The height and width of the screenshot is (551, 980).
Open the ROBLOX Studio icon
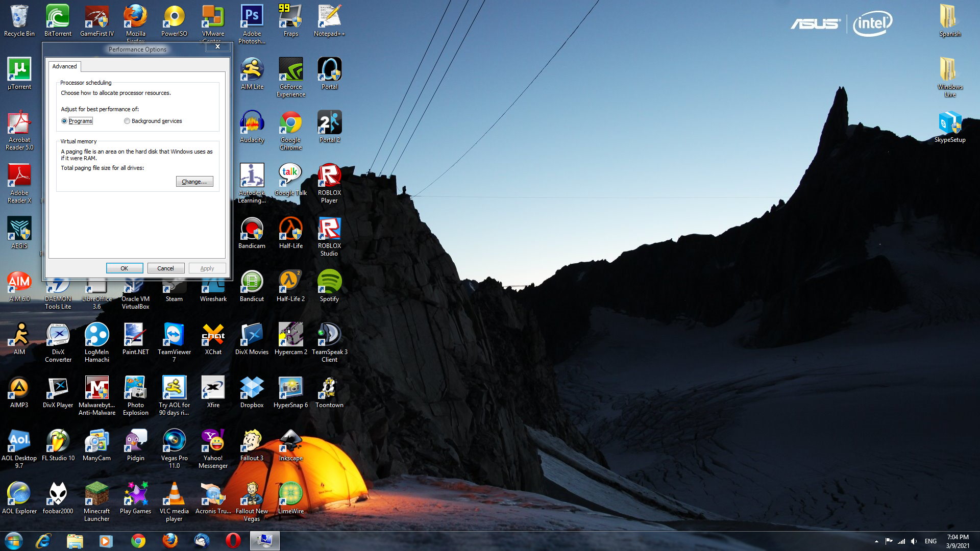329,229
